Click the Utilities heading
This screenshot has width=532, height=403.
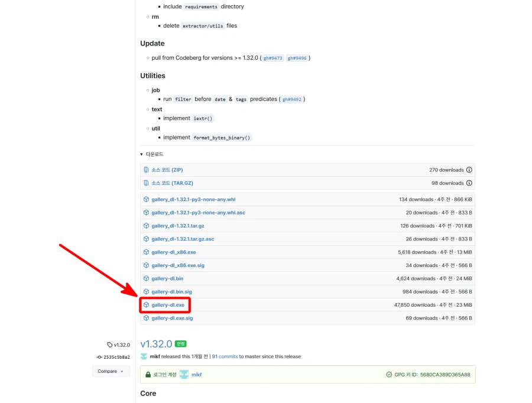(153, 76)
